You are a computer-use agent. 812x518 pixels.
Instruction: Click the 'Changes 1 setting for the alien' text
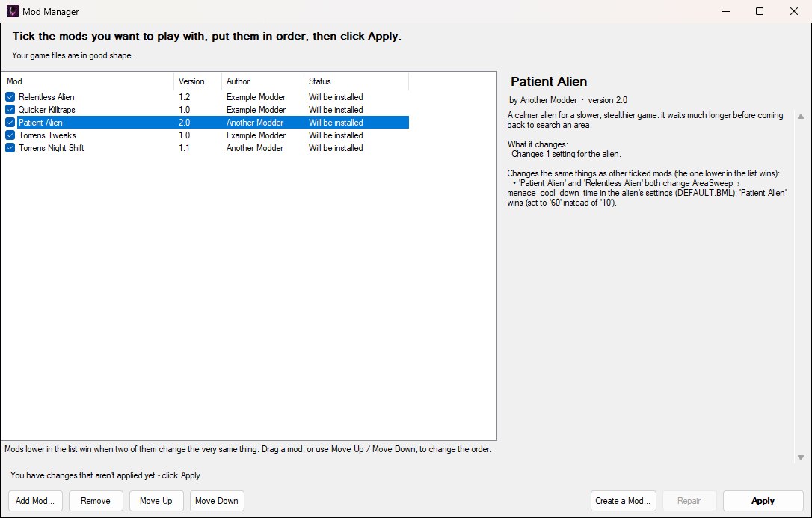pos(566,154)
